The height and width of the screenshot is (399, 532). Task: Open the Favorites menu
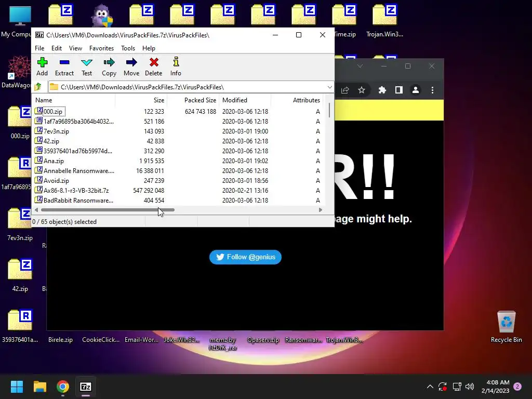pos(101,48)
